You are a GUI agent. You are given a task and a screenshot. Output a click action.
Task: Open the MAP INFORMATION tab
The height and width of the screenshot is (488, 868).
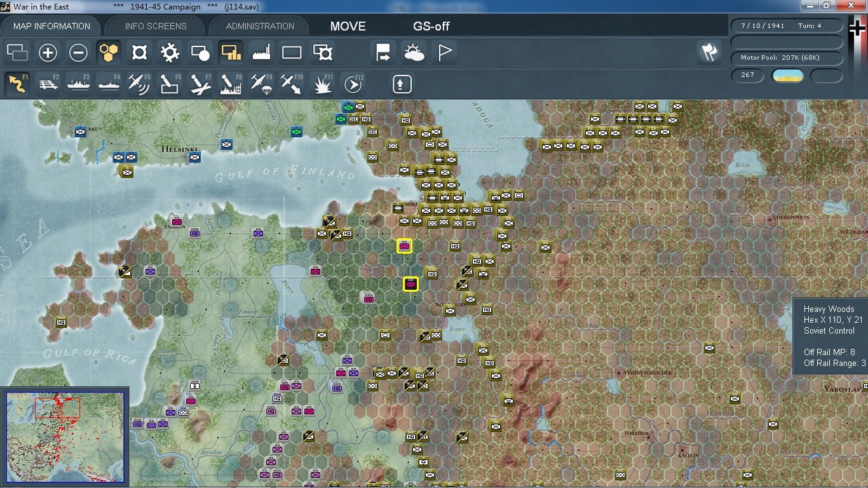[x=51, y=26]
